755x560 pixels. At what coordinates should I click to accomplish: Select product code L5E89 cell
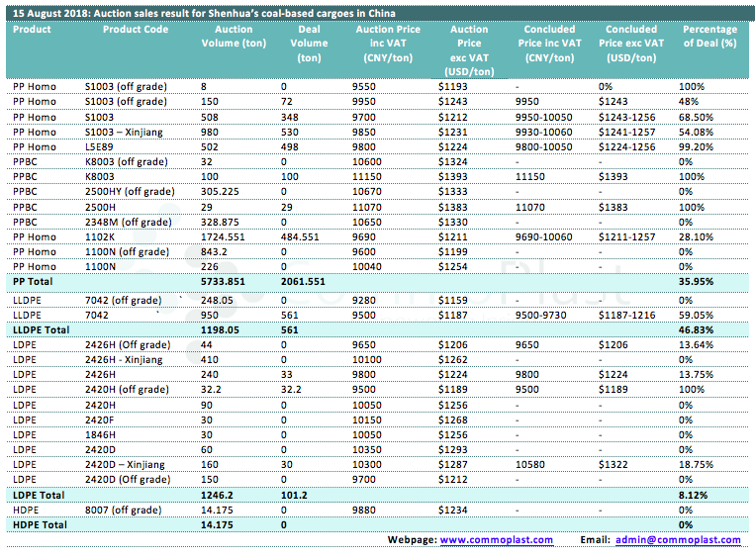coord(101,146)
